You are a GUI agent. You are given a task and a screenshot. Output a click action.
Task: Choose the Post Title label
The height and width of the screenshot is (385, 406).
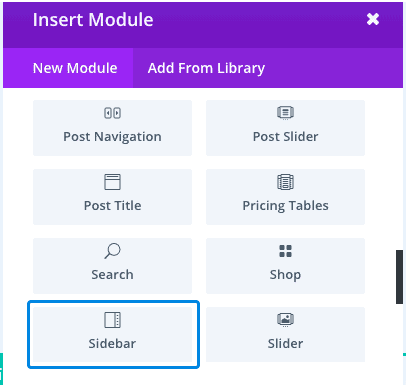112,206
